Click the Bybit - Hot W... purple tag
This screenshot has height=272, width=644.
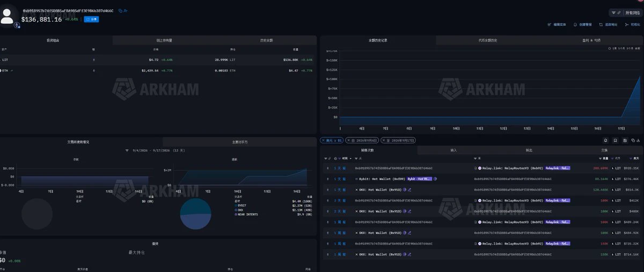pos(420,178)
